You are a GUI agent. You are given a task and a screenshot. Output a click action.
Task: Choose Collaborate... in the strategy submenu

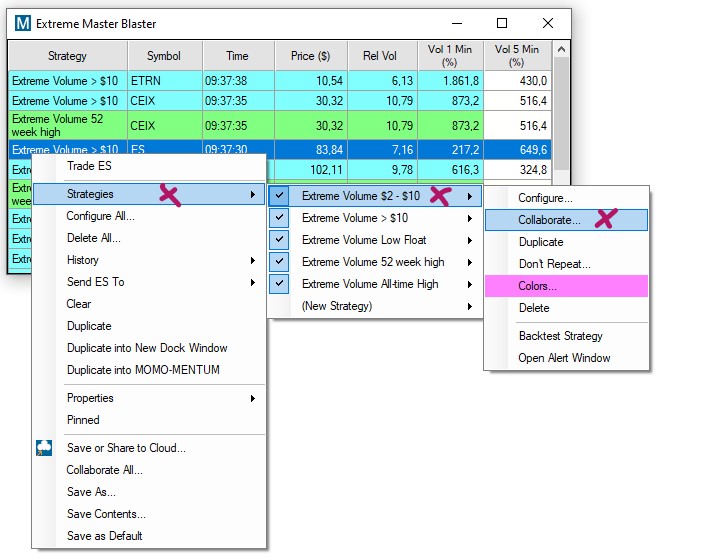point(549,220)
